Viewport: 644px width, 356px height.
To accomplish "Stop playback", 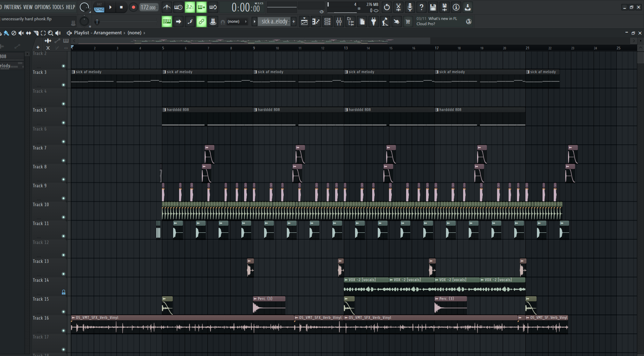I will tap(121, 7).
